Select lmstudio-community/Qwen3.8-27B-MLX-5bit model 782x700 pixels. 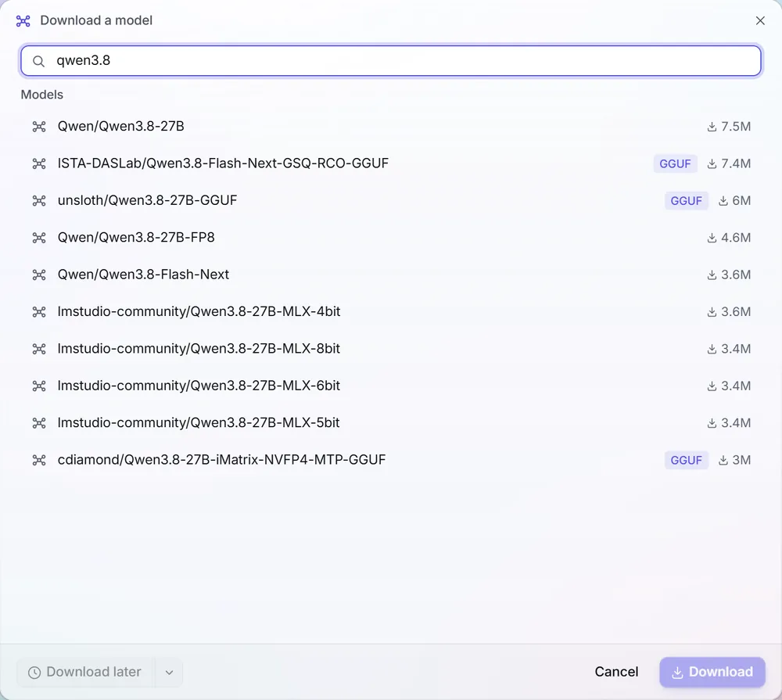[x=390, y=422]
